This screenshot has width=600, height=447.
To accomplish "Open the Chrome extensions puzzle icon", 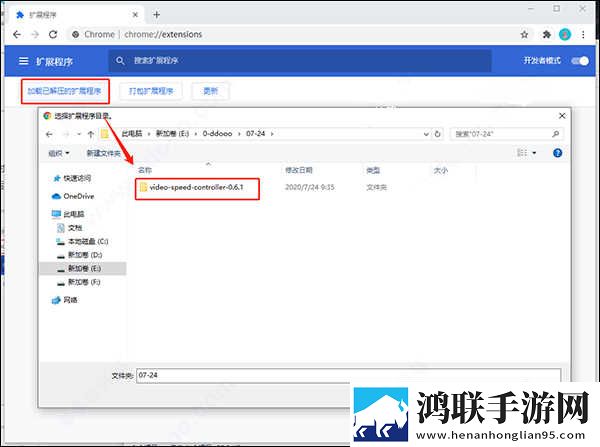I will click(x=546, y=35).
